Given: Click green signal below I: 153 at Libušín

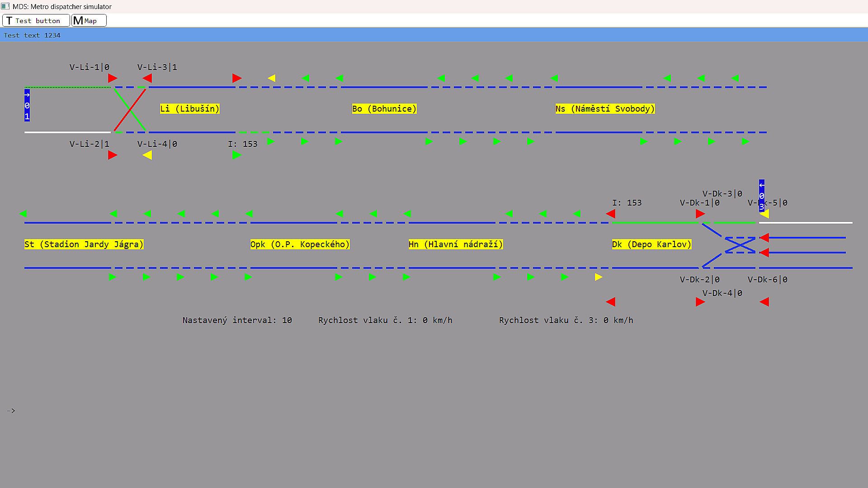Looking at the screenshot, I should coord(236,155).
